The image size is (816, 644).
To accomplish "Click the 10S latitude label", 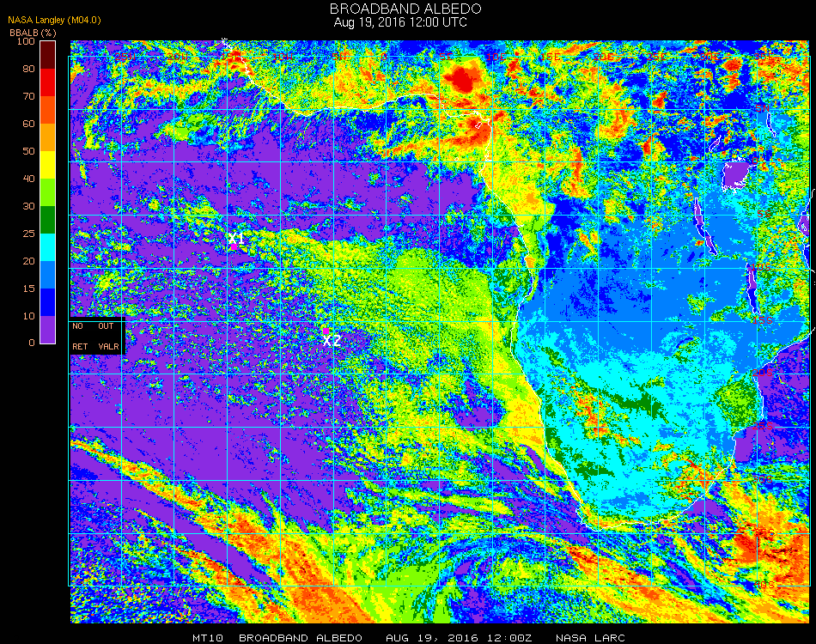I will pos(762,267).
